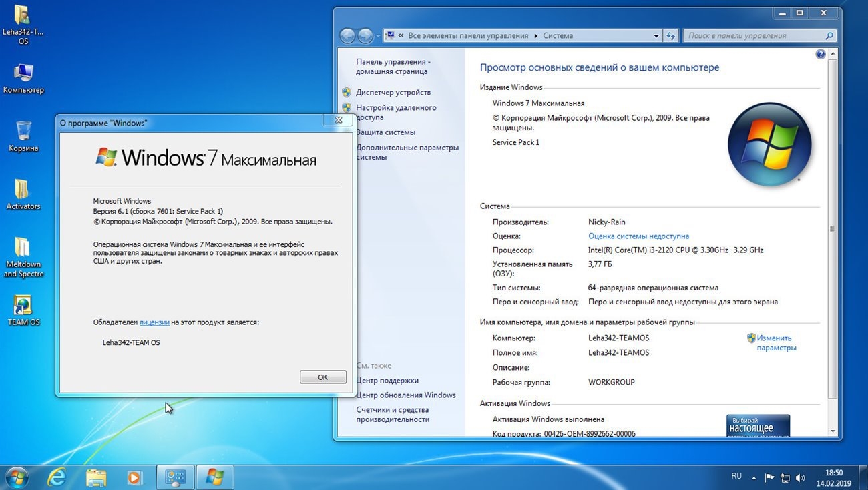Image resolution: width=868 pixels, height=490 pixels.
Task: Open Диспетчер устройств link
Action: 393,93
